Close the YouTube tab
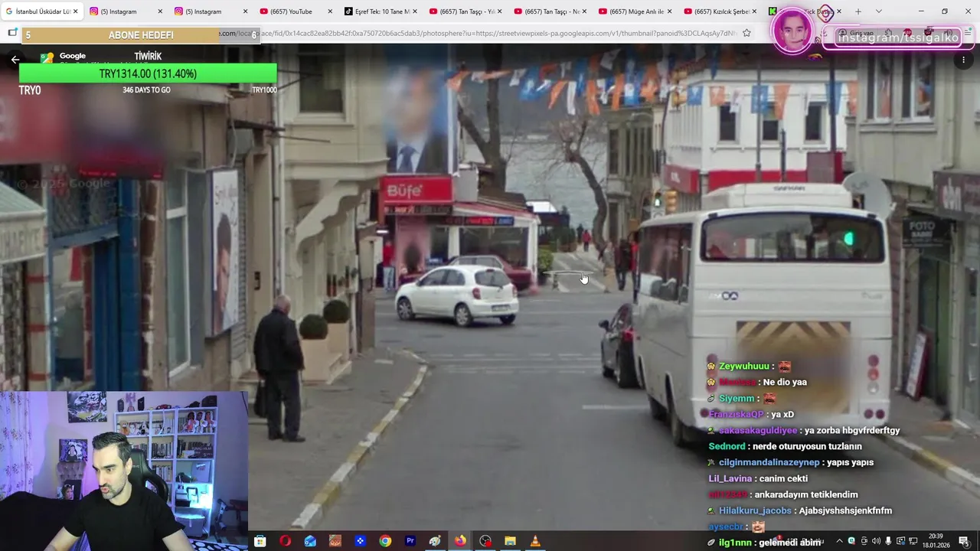The image size is (980, 551). 330,11
